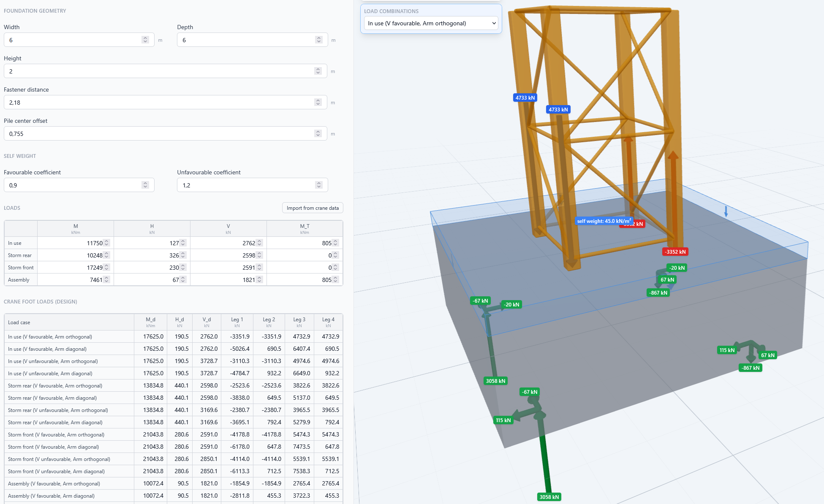Image resolution: width=824 pixels, height=504 pixels.
Task: Click the red -3352 kN leg label
Action: [675, 252]
